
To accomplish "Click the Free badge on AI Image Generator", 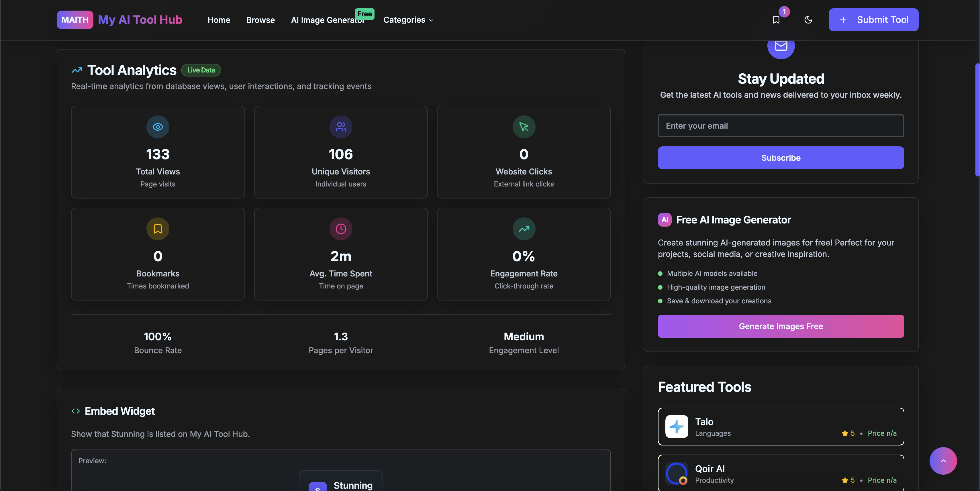I will click(x=364, y=14).
